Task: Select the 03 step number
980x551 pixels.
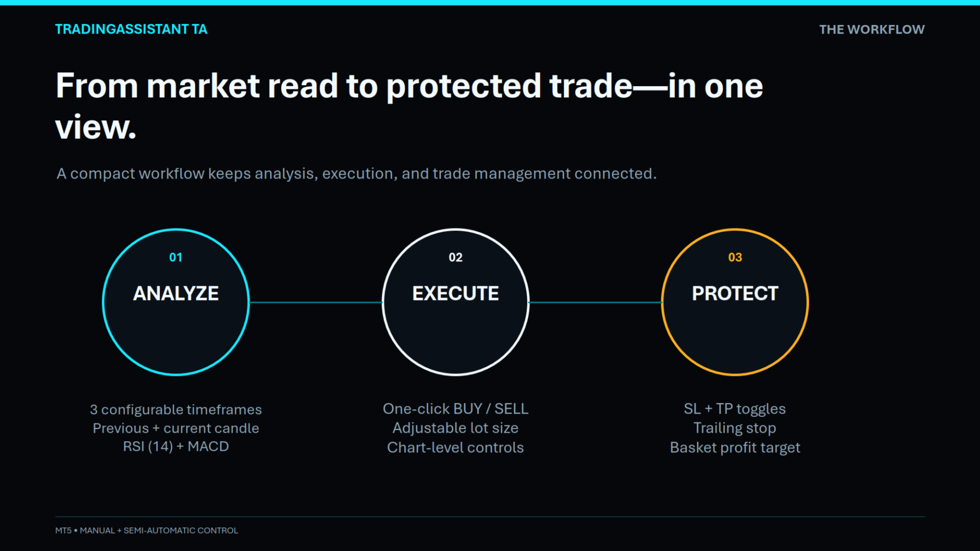Action: (735, 257)
